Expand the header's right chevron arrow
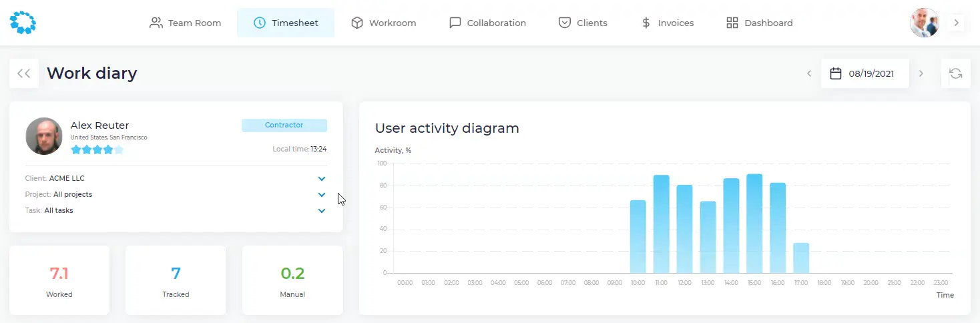Viewport: 980px width, 323px height. tap(956, 23)
